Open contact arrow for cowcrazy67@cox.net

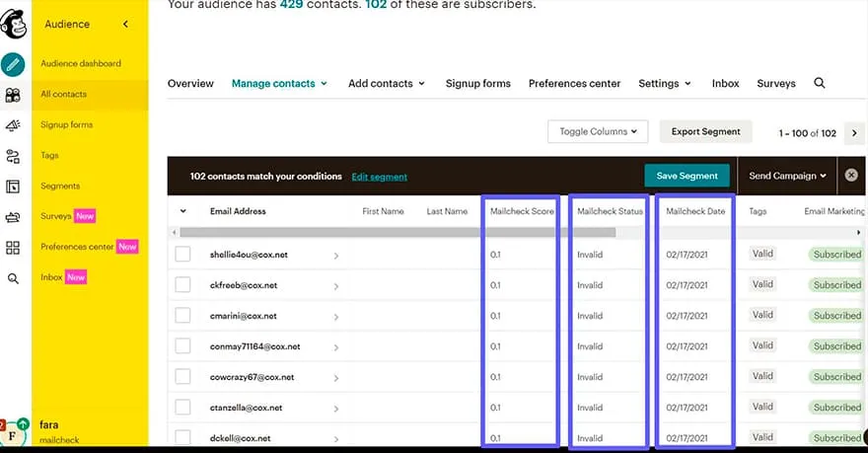pyautogui.click(x=336, y=378)
